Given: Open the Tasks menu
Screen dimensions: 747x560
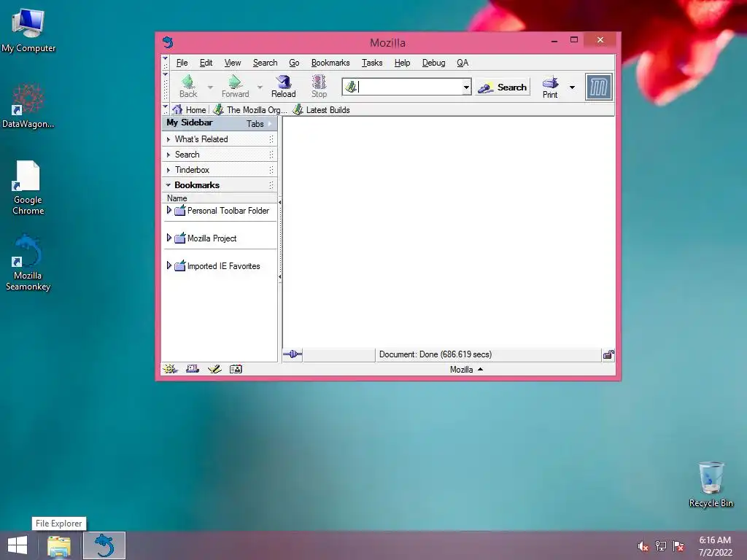Looking at the screenshot, I should tap(371, 63).
